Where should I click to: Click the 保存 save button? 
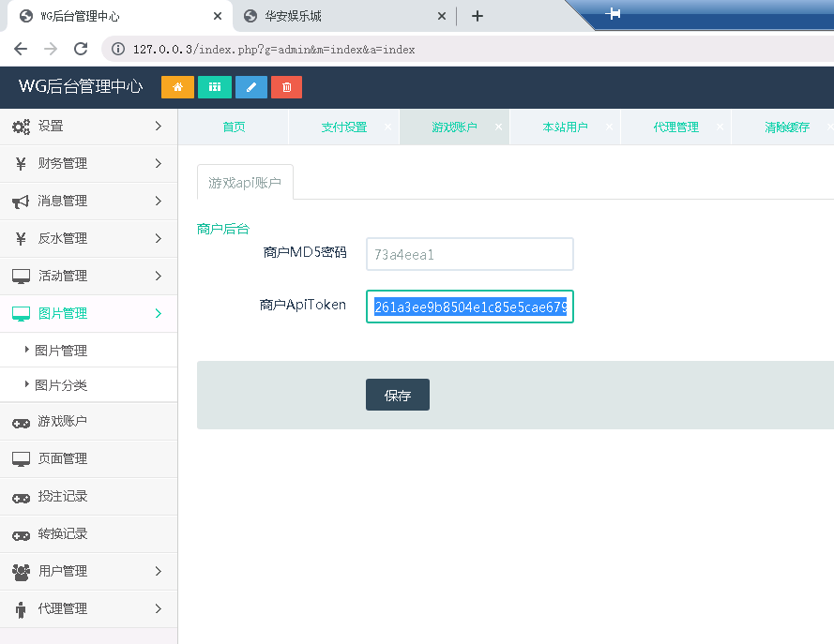coord(397,395)
